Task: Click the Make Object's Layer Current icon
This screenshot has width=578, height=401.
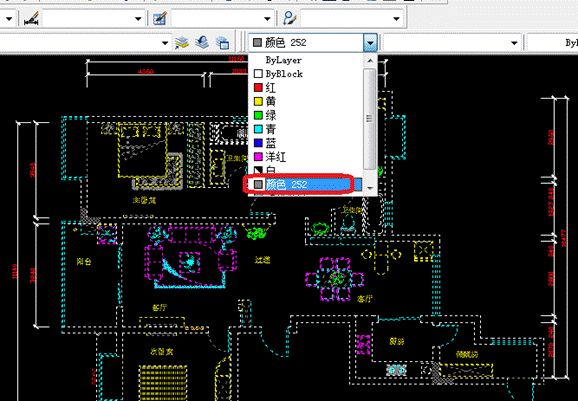Action: (182, 43)
